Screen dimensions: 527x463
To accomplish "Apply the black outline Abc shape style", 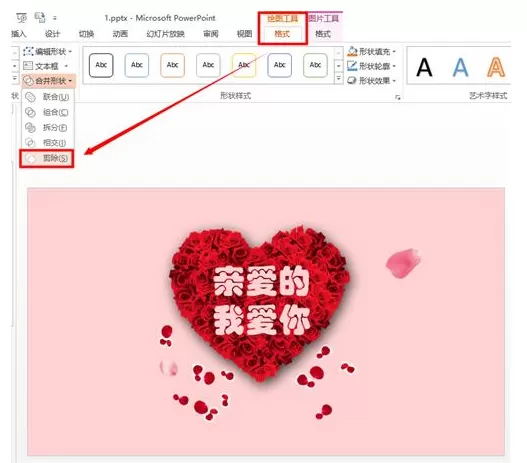I will (101, 65).
